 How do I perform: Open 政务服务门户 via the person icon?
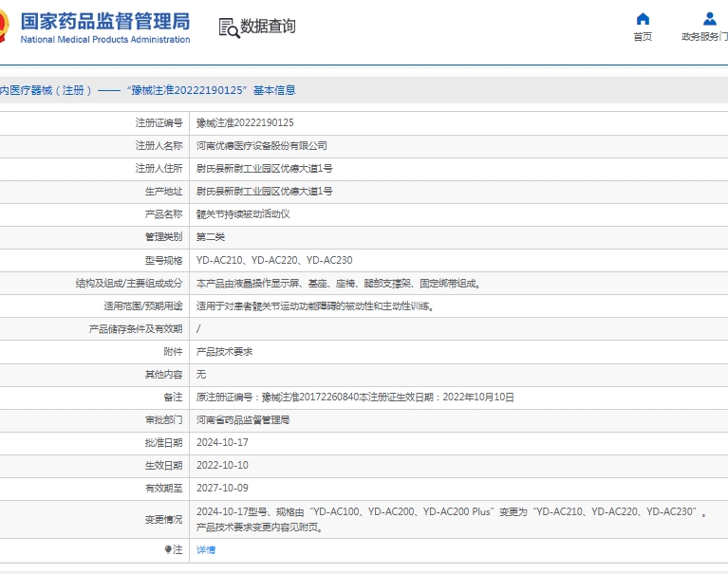[709, 19]
